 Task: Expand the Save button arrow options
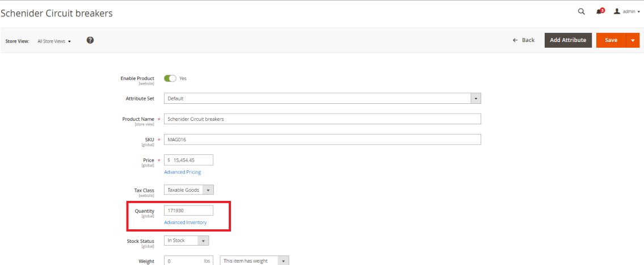[632, 40]
